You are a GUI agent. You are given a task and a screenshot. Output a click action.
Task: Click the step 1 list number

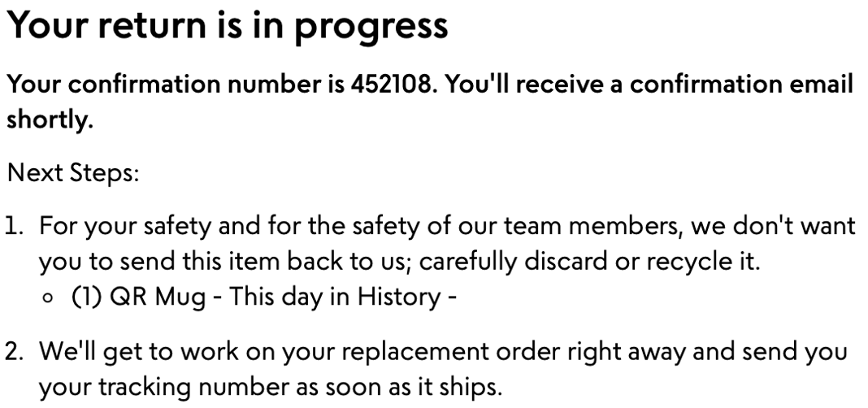[x=14, y=227]
